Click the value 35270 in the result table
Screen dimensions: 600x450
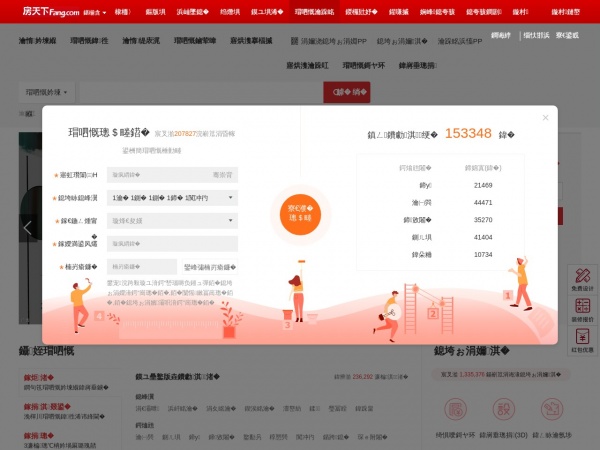[483, 220]
